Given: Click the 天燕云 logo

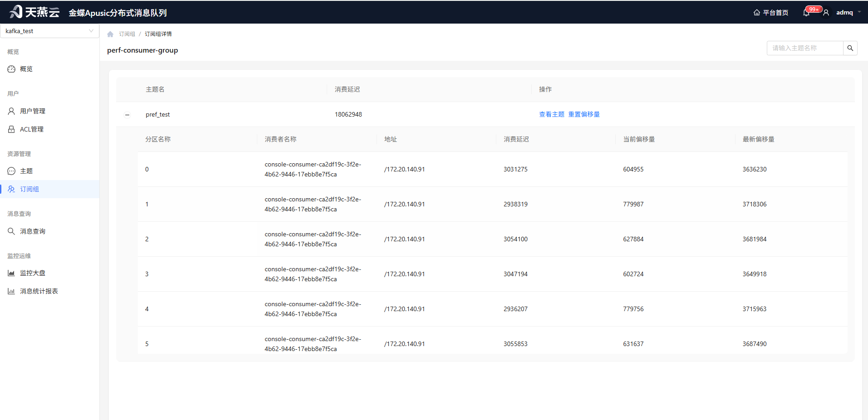Looking at the screenshot, I should (34, 12).
